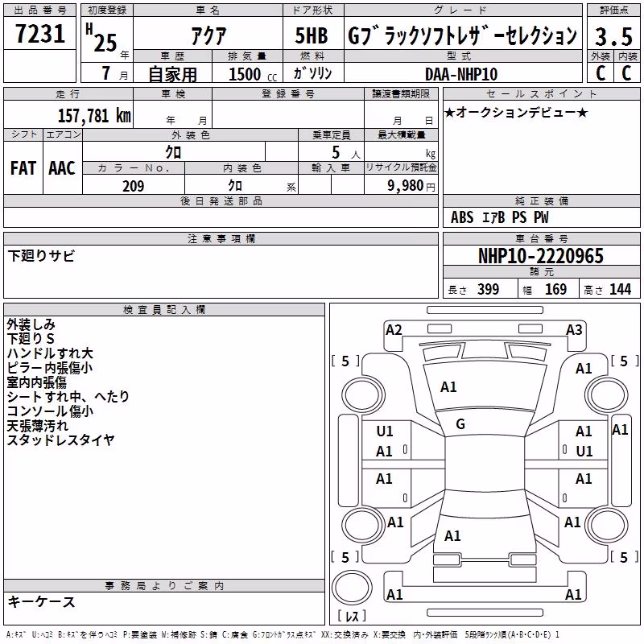The width and height of the screenshot is (644, 644).
Task: Click model code DAA-NHP10
Action: coord(461,74)
